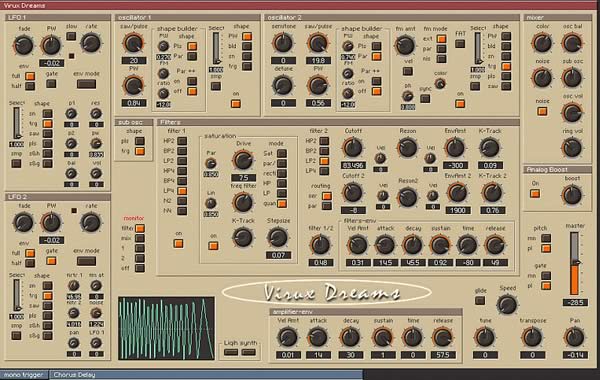This screenshot has width=600, height=380.
Task: Click the Filter Cutoff knob
Action: click(352, 148)
